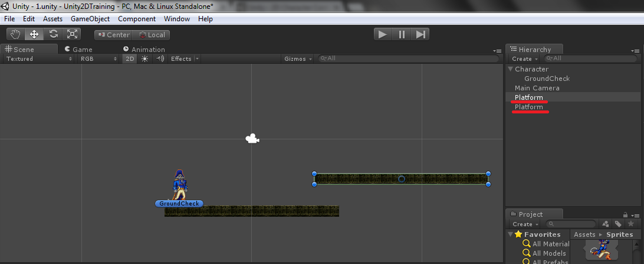This screenshot has height=264, width=644.
Task: Select the character sprite thumbnail
Action: point(602,250)
